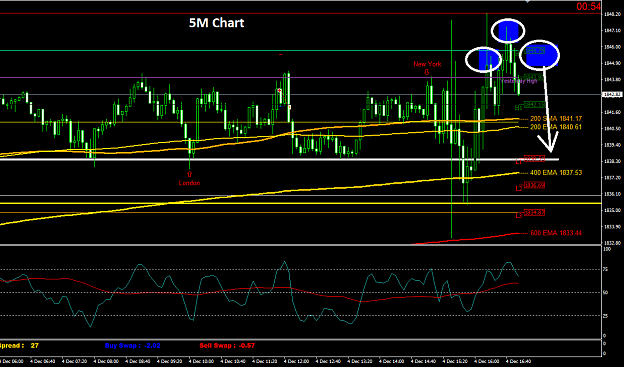Click the green H1 pivot level label

tap(519, 108)
